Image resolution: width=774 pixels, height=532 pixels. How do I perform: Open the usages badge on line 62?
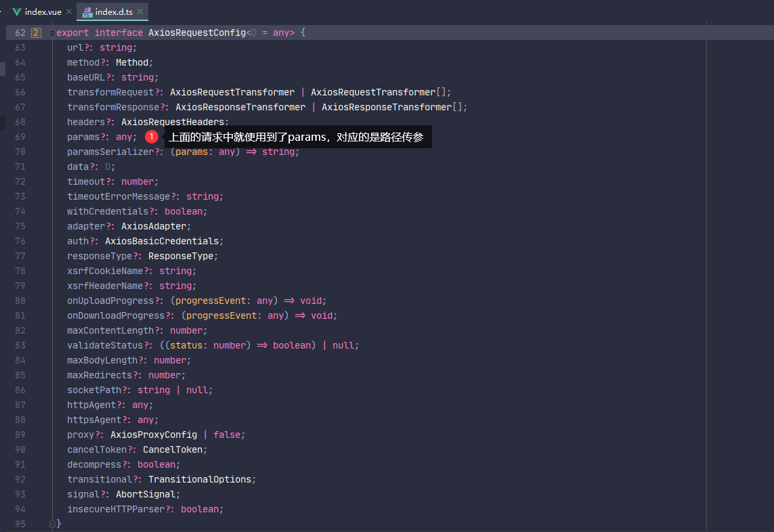[36, 32]
